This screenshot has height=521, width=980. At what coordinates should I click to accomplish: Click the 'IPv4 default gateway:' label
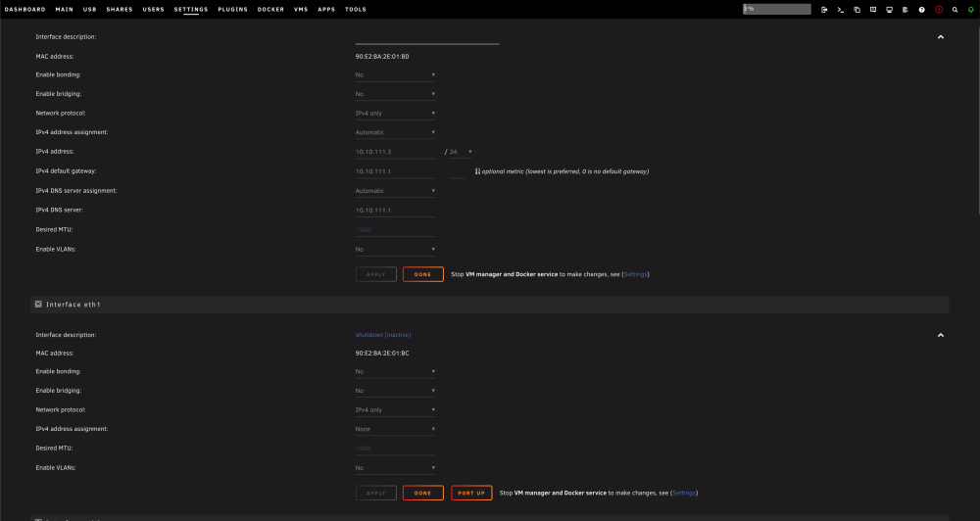coord(66,171)
